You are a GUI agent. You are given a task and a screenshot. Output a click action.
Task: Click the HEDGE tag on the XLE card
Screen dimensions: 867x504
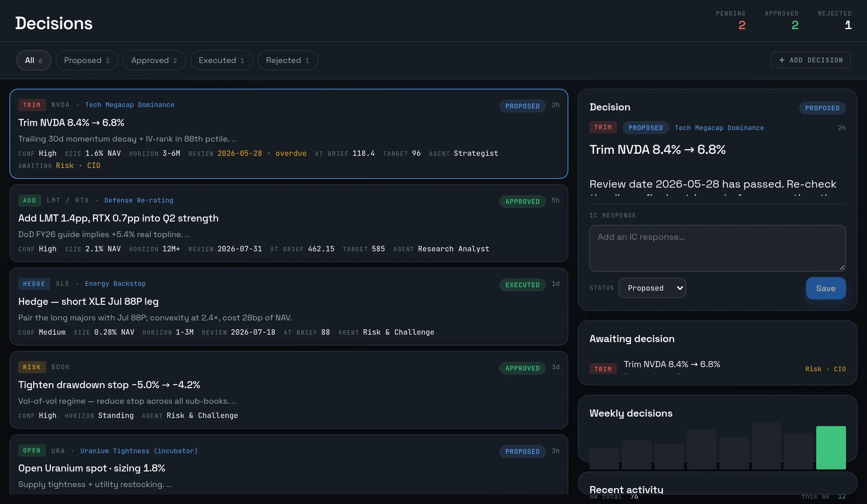(x=34, y=284)
